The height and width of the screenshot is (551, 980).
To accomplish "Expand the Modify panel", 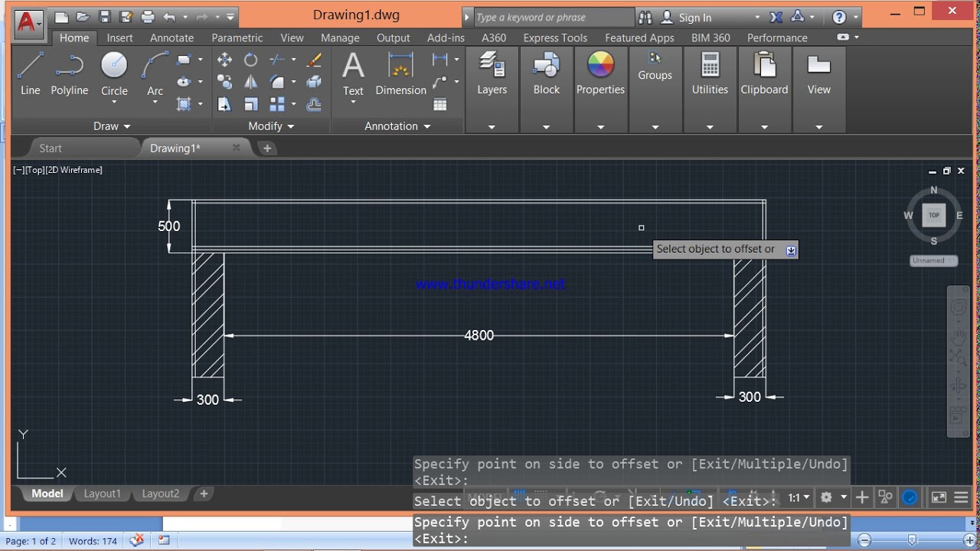I will (x=271, y=126).
